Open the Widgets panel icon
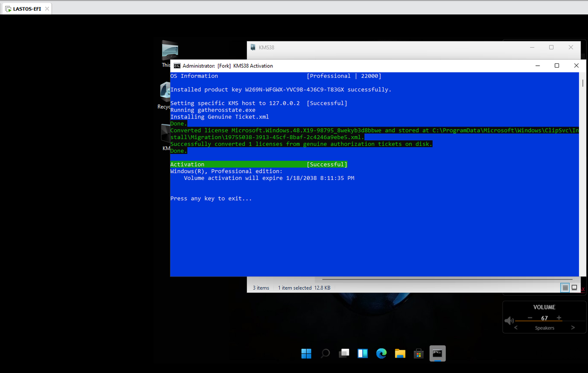 (x=363, y=353)
